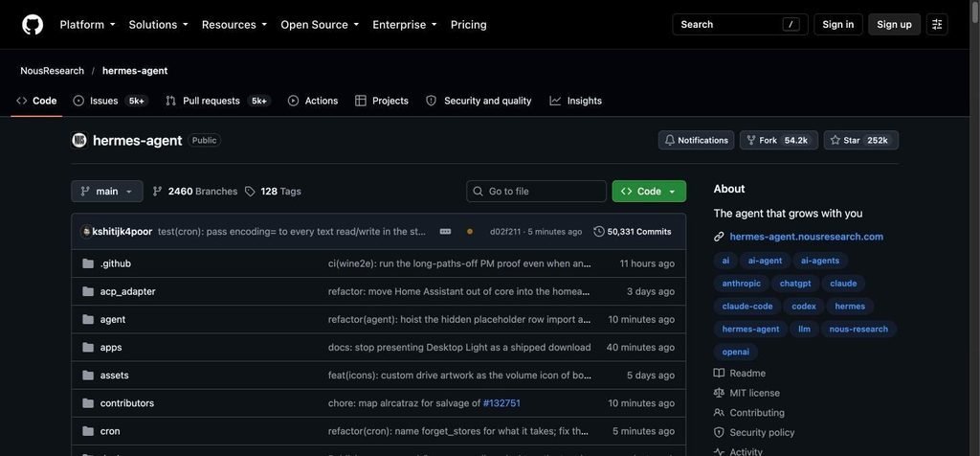Expand the Enterprise menu
The image size is (980, 456).
[x=405, y=24]
